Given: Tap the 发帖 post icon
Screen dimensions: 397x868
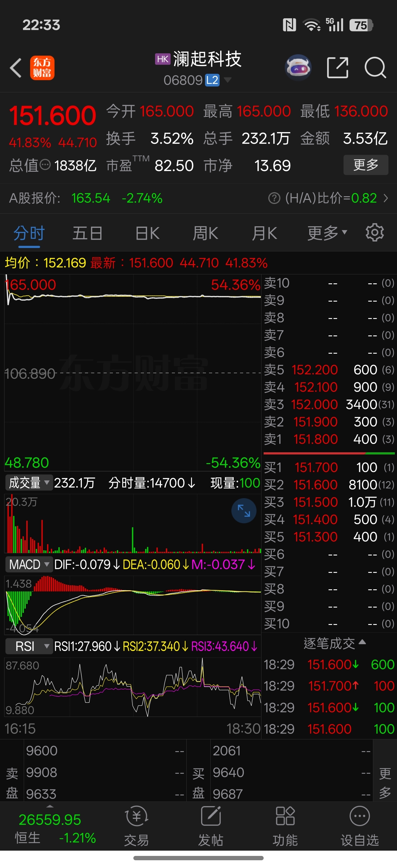Looking at the screenshot, I should pos(211,816).
